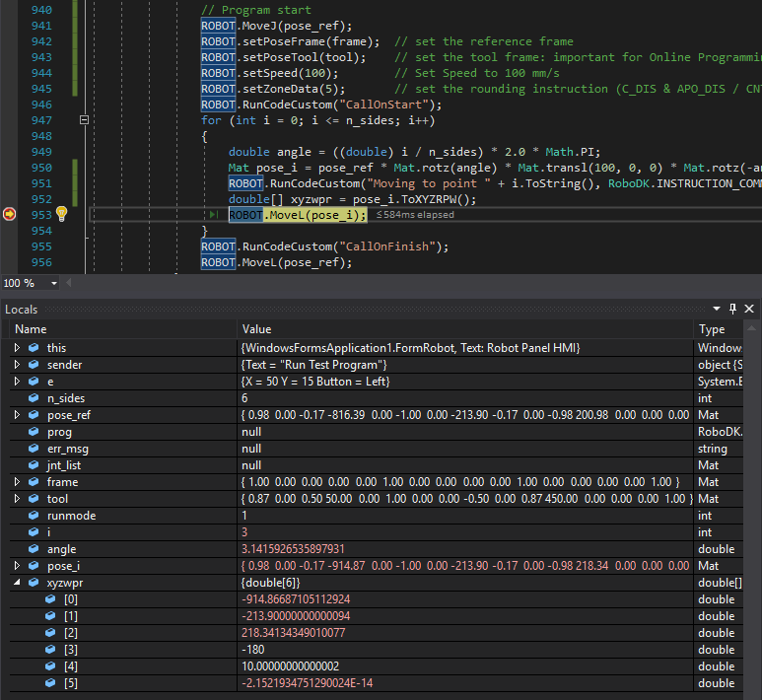Click the green run-to-click arrow before ROBOT.MoveL
Screen dimensions: 762x700
215,215
